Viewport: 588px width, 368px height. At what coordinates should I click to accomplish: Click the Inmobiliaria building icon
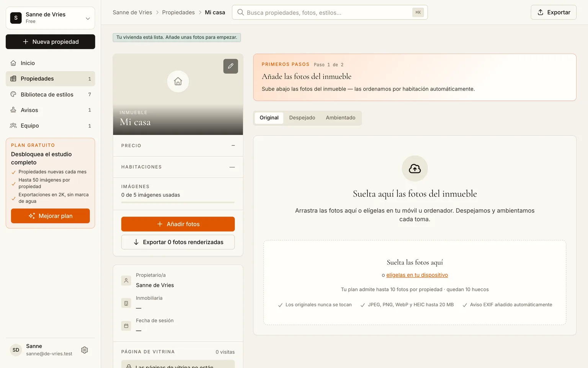(126, 303)
